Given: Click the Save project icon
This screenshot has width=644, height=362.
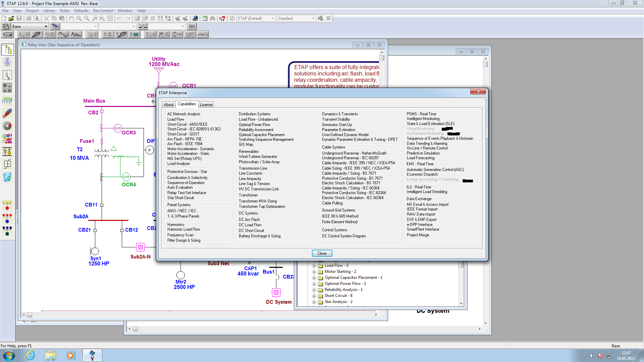Looking at the screenshot, I should tap(19, 18).
